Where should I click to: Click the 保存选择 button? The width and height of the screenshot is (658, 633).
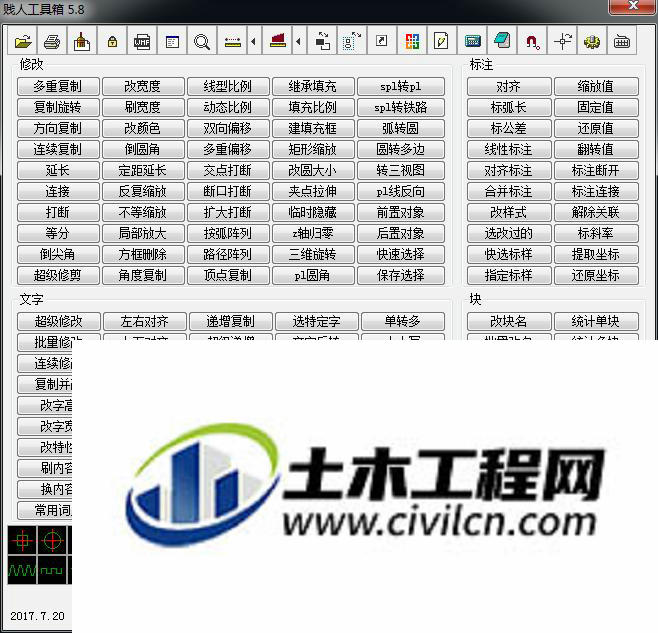[x=401, y=275]
